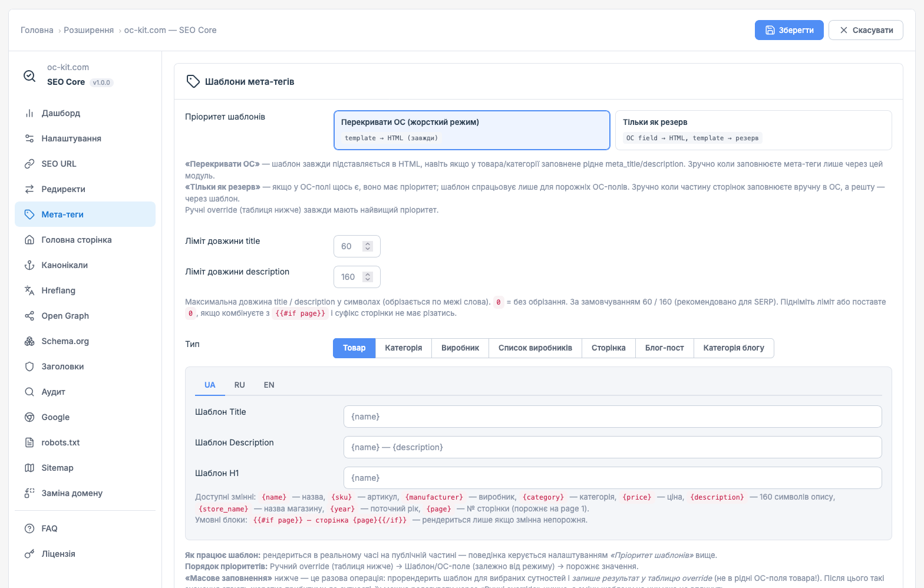The image size is (924, 588).
Task: Click the {category} variable tag
Action: (x=543, y=497)
